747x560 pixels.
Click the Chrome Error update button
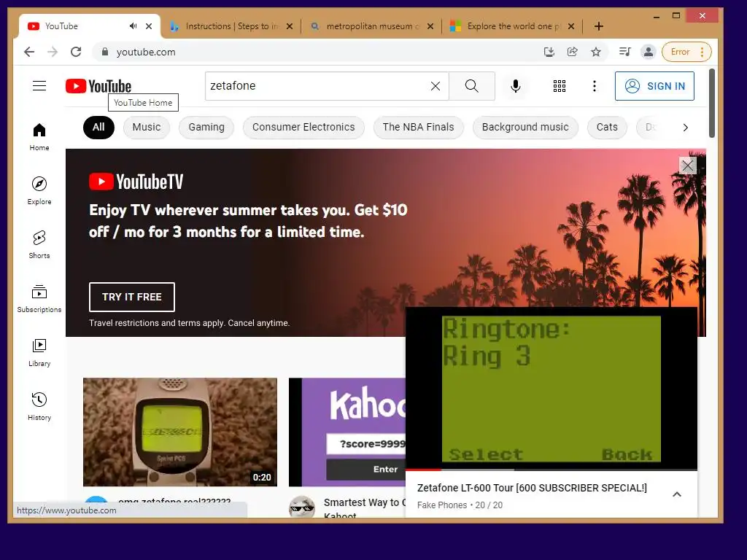(x=686, y=52)
